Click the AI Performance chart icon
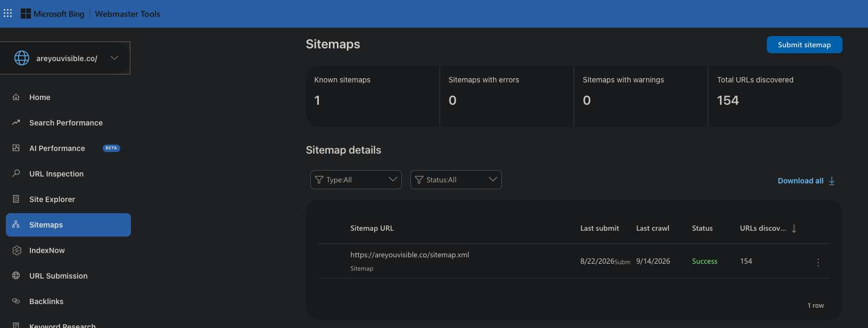 [x=16, y=148]
